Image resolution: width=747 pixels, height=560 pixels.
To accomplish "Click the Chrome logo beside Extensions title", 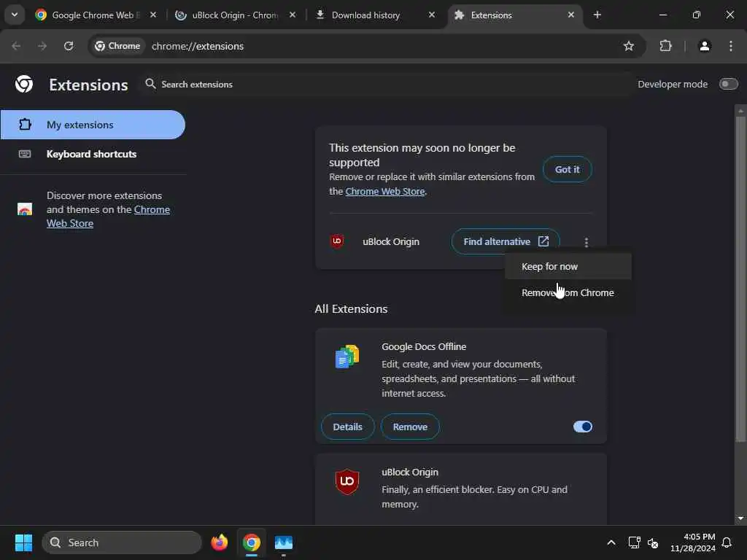I will point(24,84).
